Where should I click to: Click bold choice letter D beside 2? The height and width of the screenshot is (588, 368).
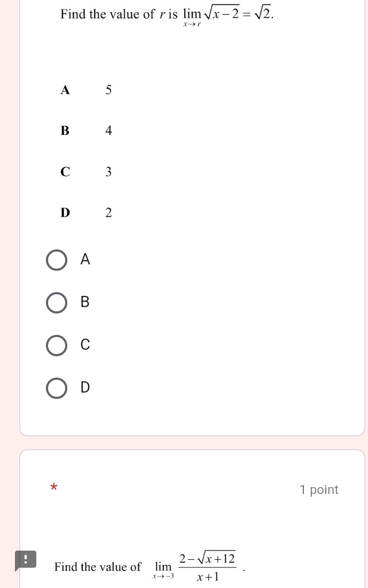coord(65,213)
